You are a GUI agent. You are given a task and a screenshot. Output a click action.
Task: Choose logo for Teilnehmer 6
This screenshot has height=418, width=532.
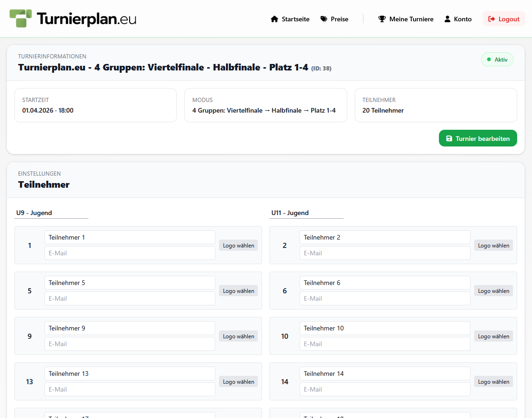tap(494, 291)
